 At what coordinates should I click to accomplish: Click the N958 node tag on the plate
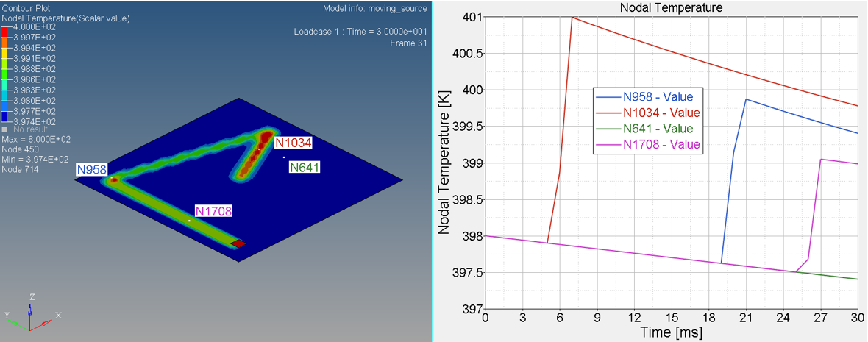click(91, 170)
